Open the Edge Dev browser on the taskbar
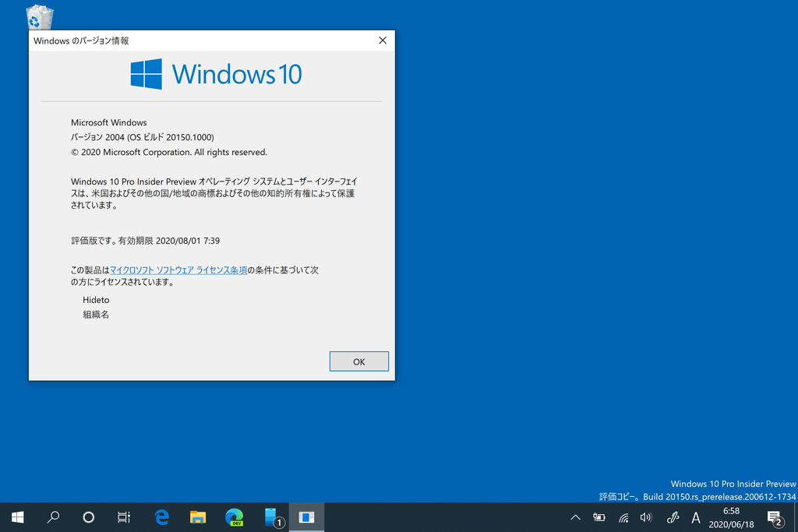 pyautogui.click(x=233, y=517)
